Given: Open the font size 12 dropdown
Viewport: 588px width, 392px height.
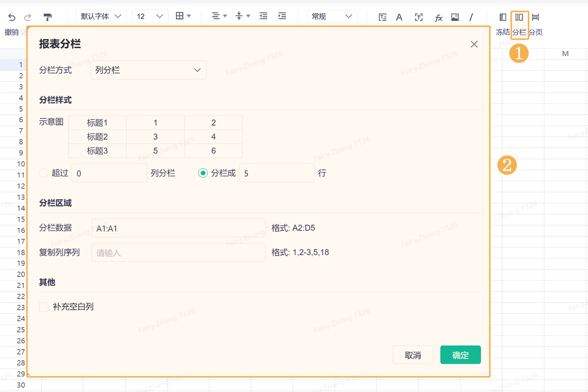Looking at the screenshot, I should pos(150,16).
